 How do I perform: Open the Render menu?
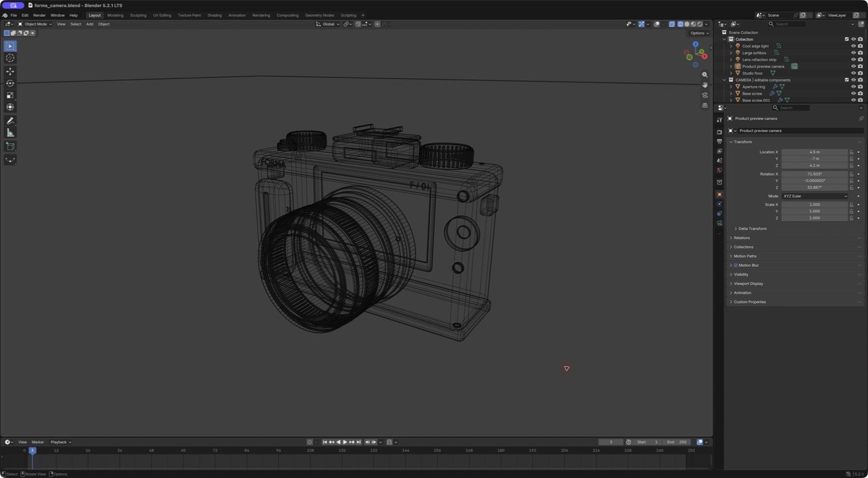(x=39, y=15)
